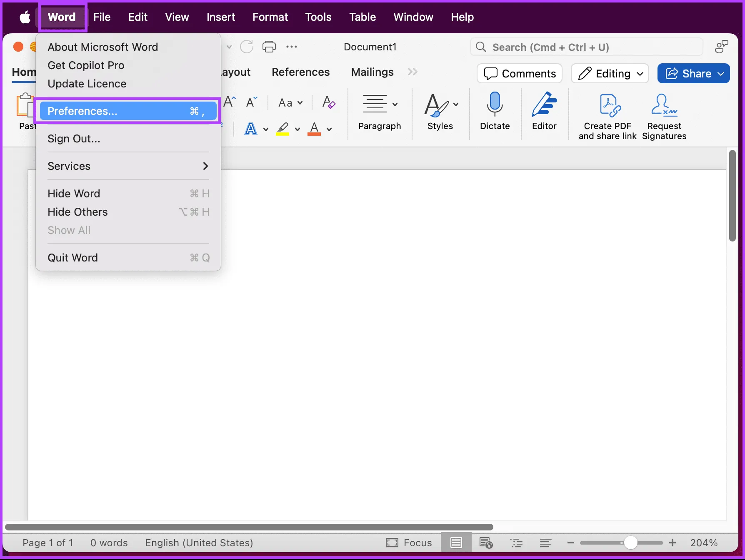
Task: Click the clear formatting icon
Action: (329, 102)
